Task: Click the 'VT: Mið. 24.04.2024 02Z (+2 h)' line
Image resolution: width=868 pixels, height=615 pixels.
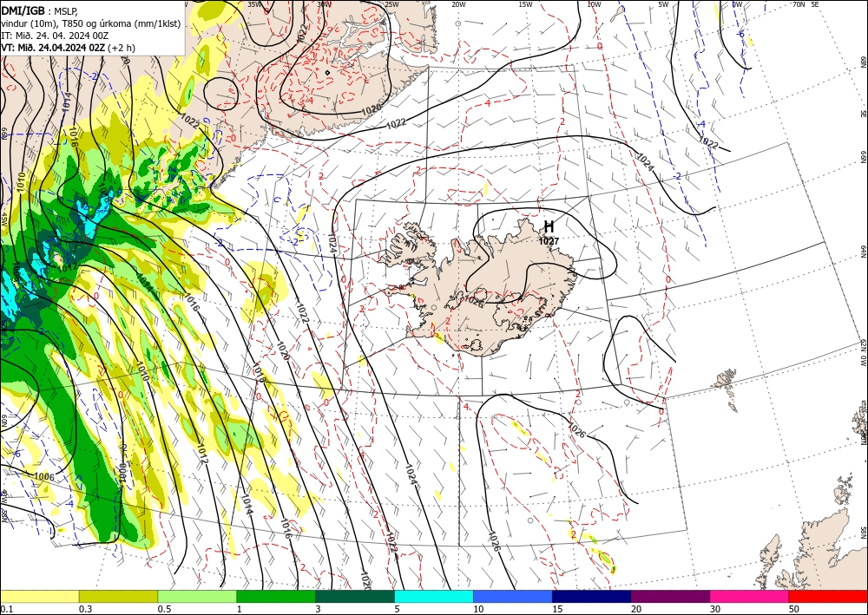Action: (x=68, y=48)
